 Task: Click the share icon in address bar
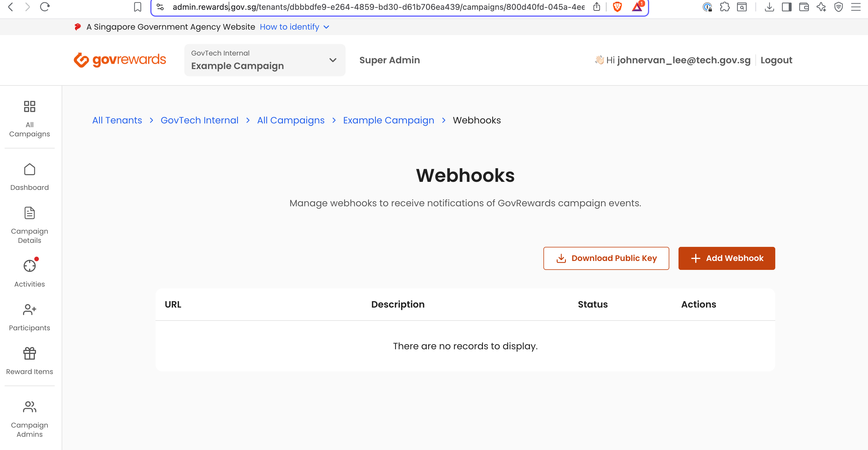point(596,7)
